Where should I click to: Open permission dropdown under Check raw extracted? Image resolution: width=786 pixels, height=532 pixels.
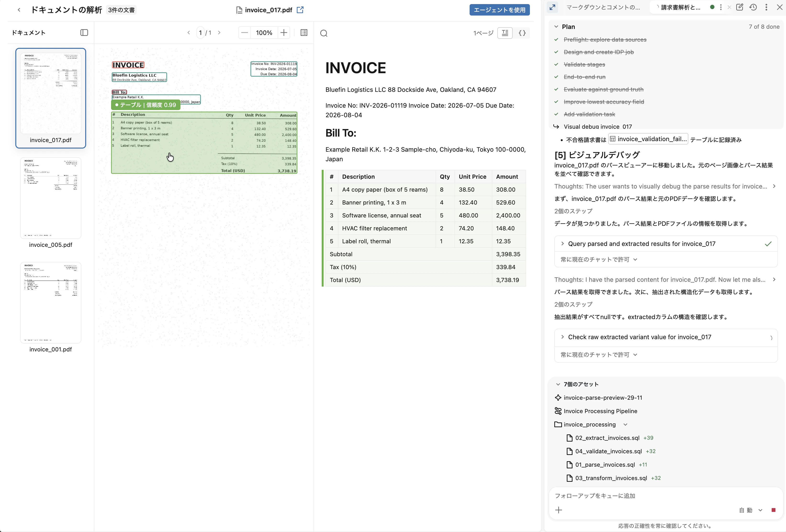click(599, 355)
